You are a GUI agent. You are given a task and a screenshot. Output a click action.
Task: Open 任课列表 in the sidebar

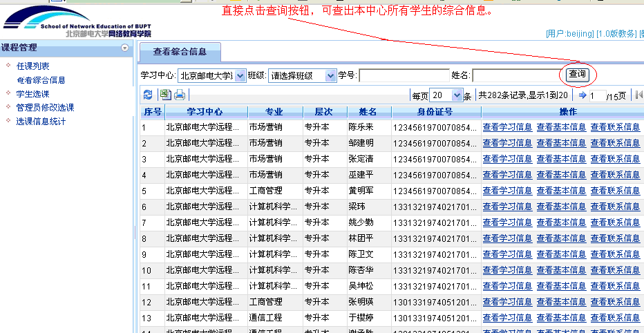[32, 66]
